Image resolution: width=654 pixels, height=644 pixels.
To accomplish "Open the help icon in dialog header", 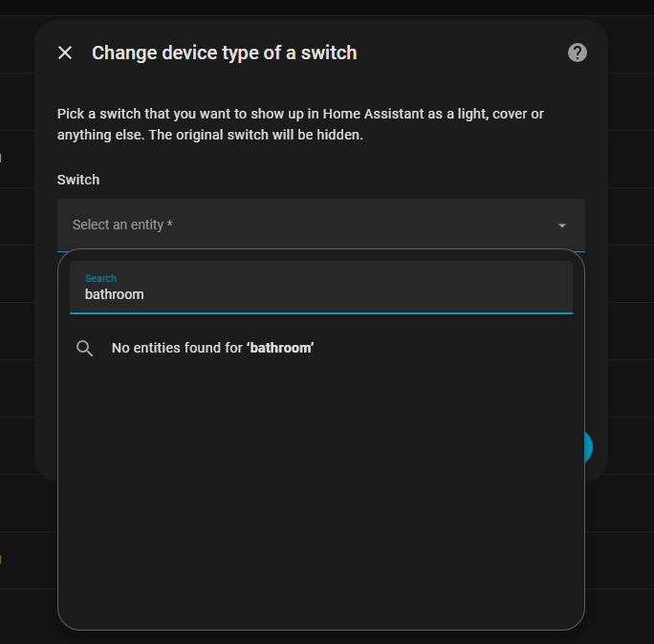I will [578, 53].
